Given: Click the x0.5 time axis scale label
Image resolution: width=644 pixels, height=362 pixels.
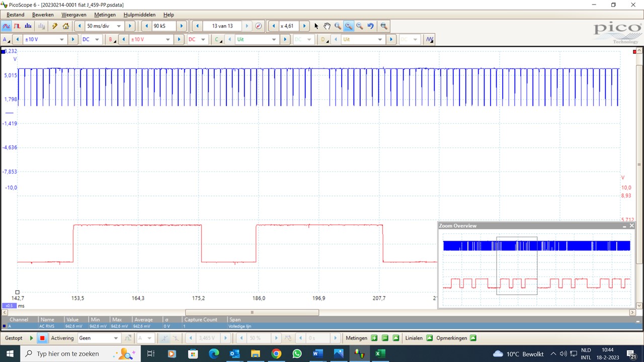Looking at the screenshot, I should [x=9, y=306].
